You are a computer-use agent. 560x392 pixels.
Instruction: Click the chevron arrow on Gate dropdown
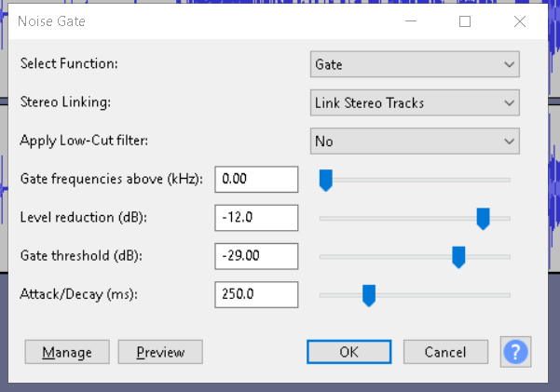510,64
